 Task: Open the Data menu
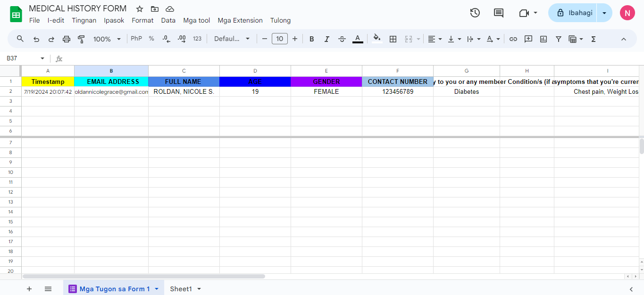pyautogui.click(x=168, y=20)
